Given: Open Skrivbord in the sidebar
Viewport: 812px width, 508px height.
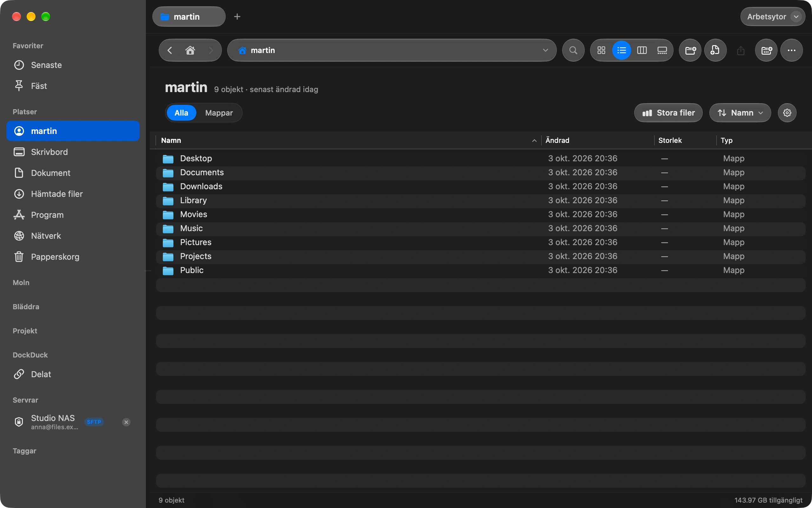Looking at the screenshot, I should point(73,152).
